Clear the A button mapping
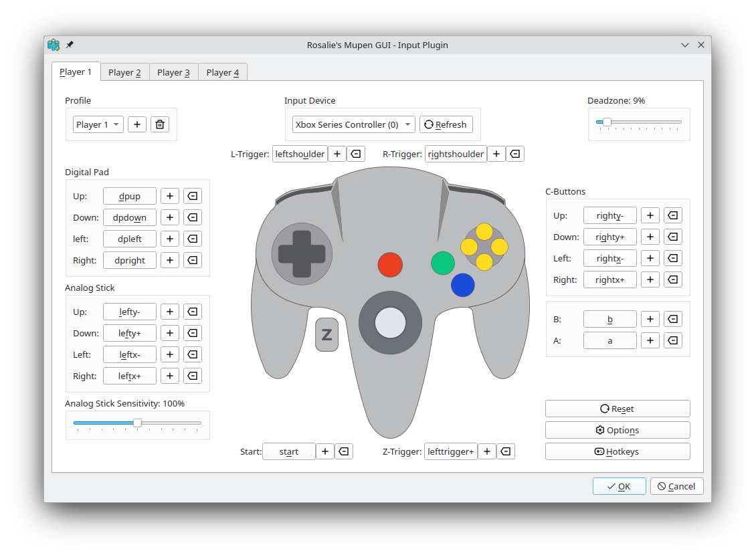Viewport: 756px width, 555px height. coord(672,340)
